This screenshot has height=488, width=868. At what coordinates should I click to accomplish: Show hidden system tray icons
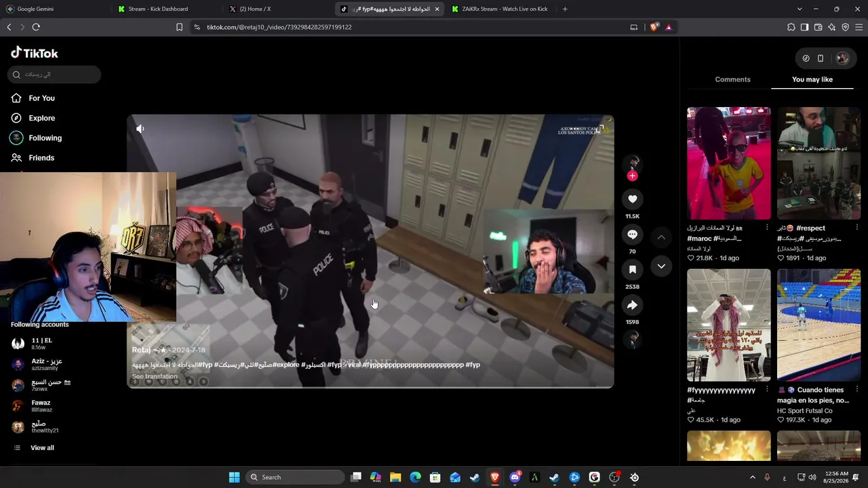[x=752, y=477]
